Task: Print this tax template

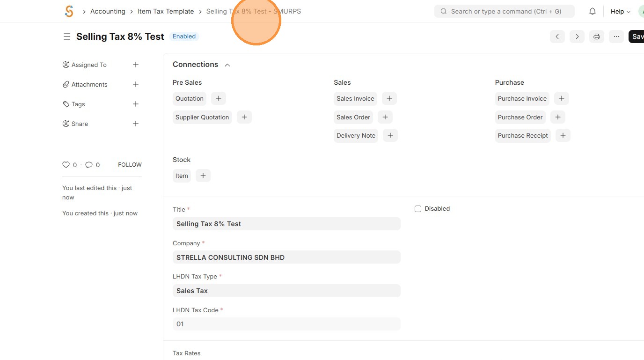Action: (596, 37)
